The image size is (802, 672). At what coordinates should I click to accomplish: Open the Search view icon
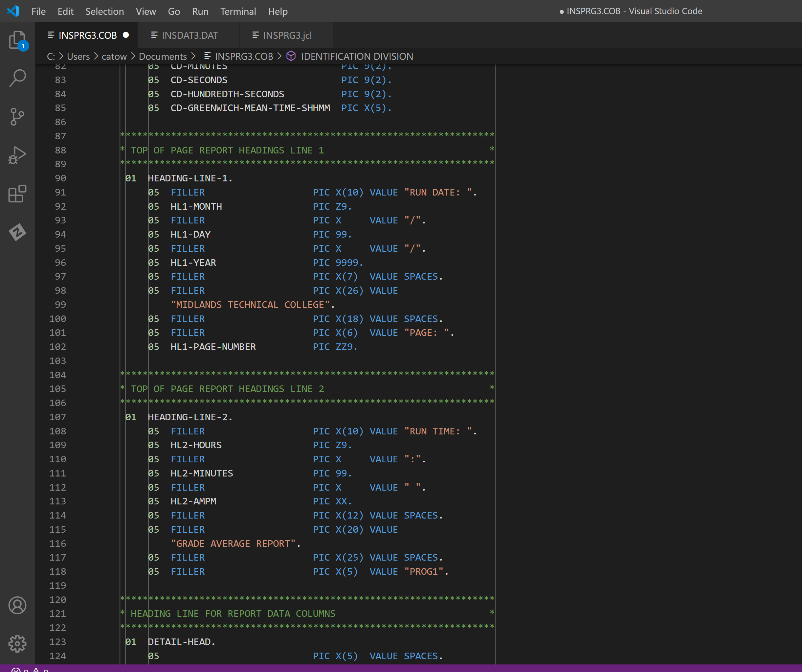(x=17, y=78)
